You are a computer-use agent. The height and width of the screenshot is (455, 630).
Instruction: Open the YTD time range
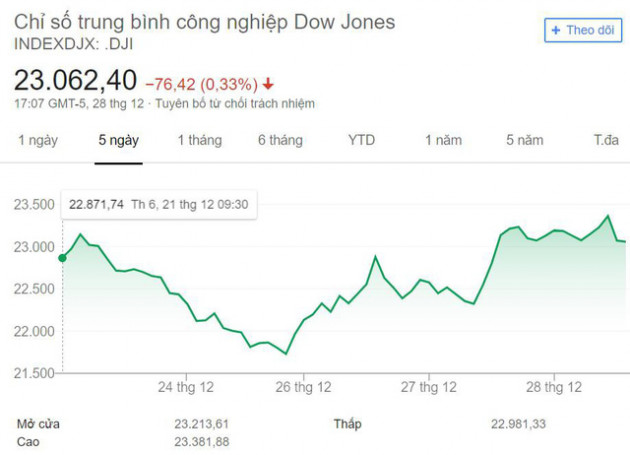tap(361, 140)
